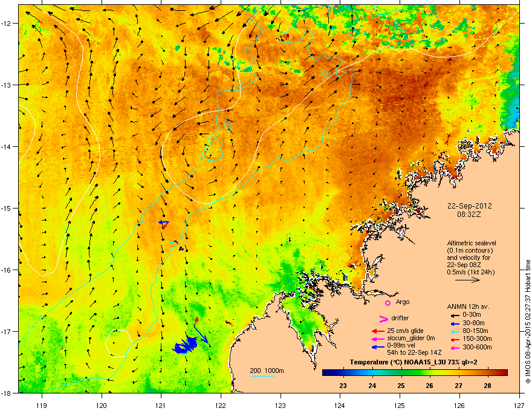Click the 'ANMN 12h av.' heading
532x411 pixels.
point(468,306)
